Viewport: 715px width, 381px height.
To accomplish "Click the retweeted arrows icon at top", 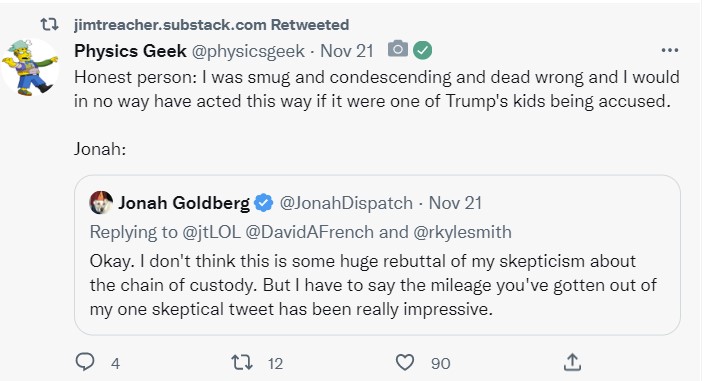I will coord(49,24).
